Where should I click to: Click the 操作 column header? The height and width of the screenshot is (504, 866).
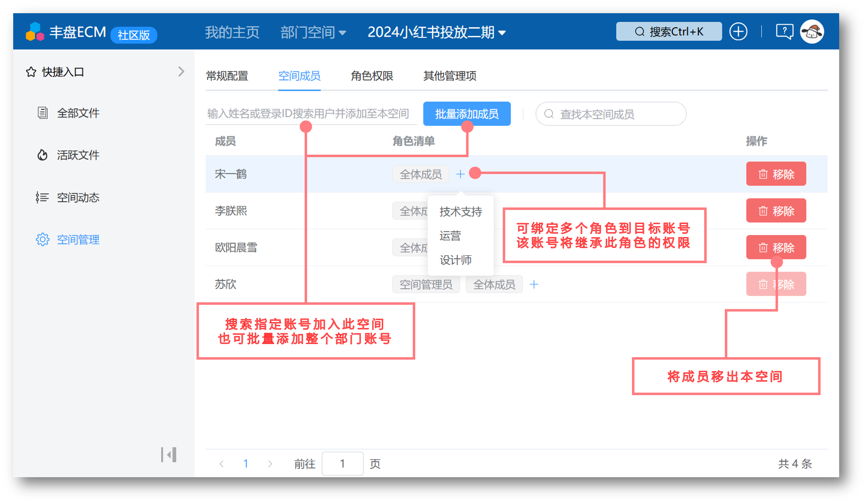[x=757, y=141]
